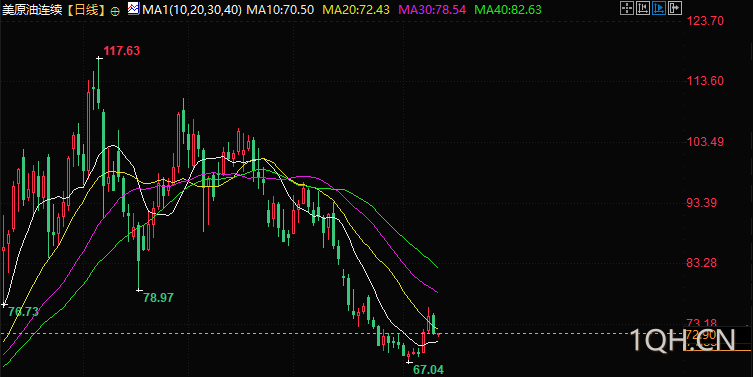Click the long-wick candle above 78.97
Screen dimensions: 753x377
coord(138,257)
